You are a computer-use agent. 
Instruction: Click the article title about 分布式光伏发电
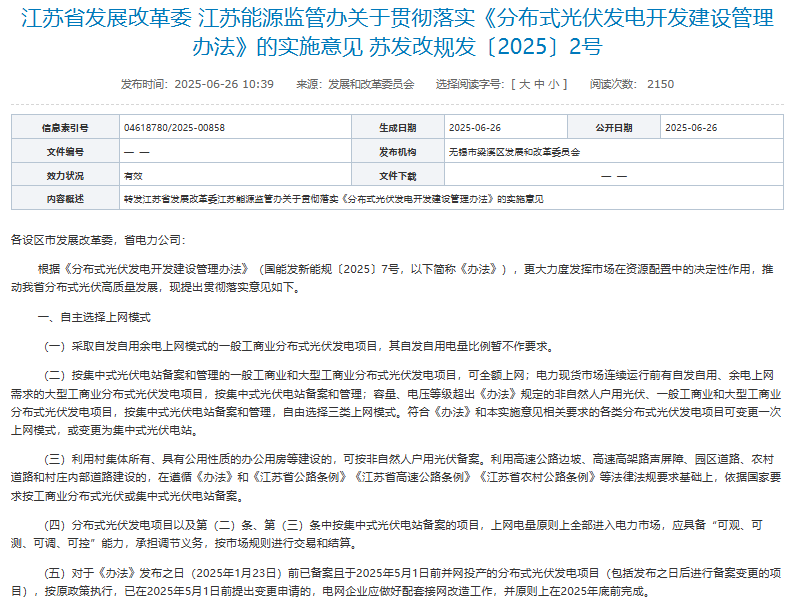pos(400,27)
